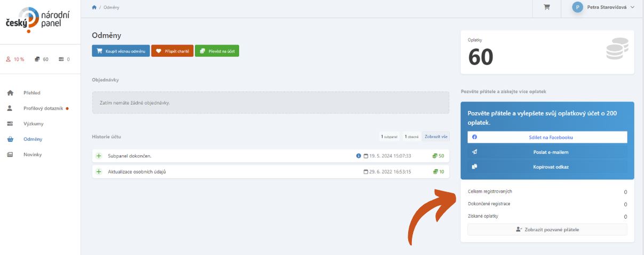
Task: Click the Profilový dotazník person icon
Action: (10, 108)
